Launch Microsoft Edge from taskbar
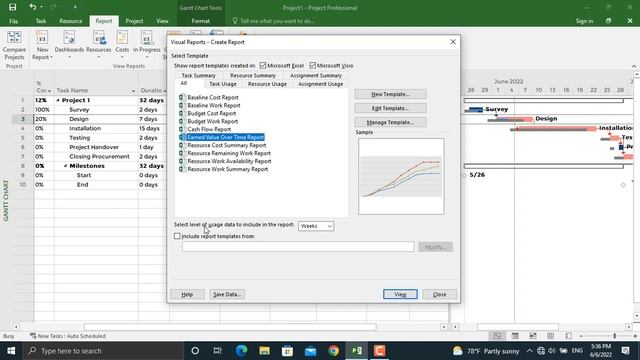This screenshot has height=360, width=640. pos(241,351)
